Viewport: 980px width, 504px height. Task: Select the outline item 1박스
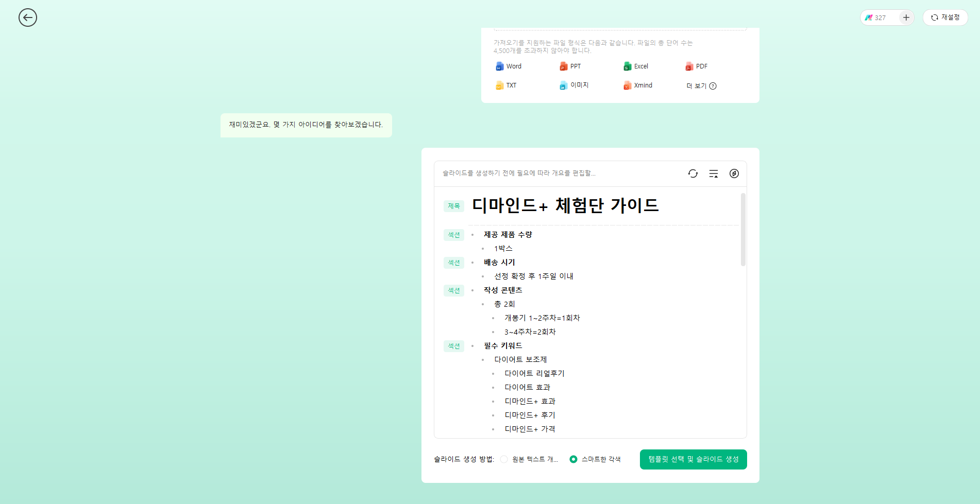(503, 249)
